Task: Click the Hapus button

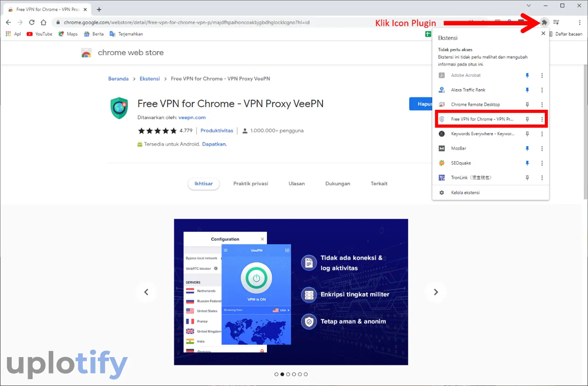Action: (421, 104)
